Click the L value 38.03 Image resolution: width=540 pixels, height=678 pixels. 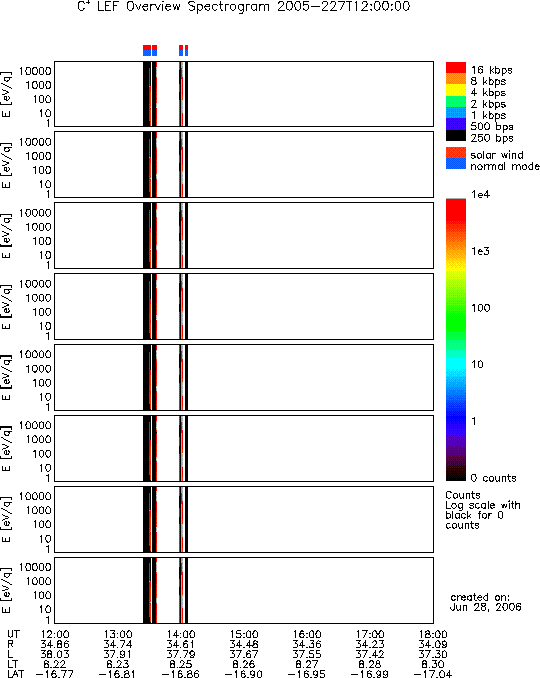click(x=54, y=654)
